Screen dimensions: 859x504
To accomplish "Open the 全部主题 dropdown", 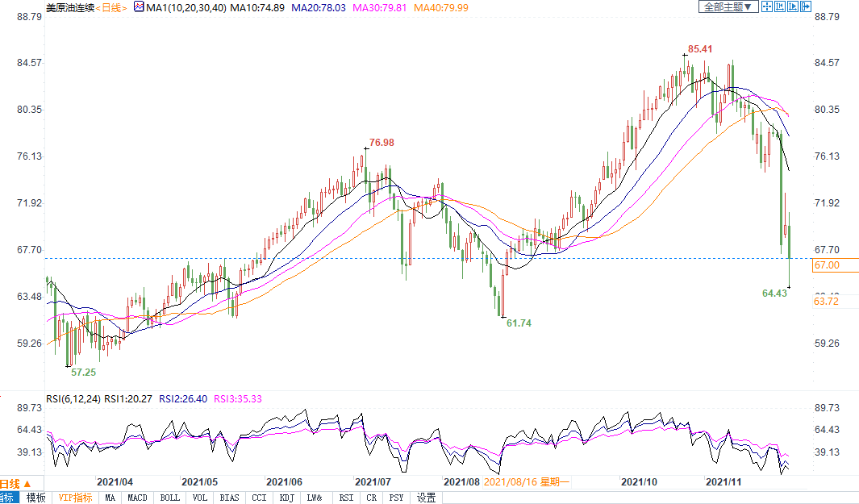I will pyautogui.click(x=728, y=6).
